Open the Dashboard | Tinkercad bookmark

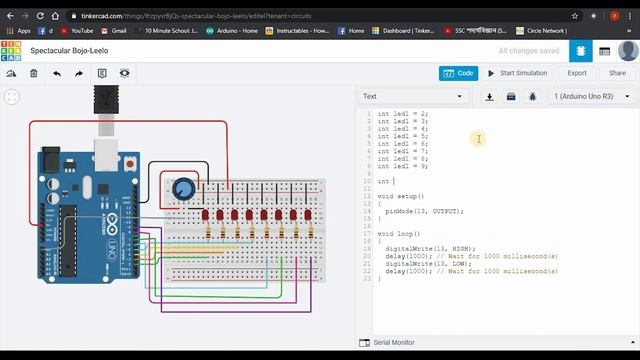(x=403, y=31)
